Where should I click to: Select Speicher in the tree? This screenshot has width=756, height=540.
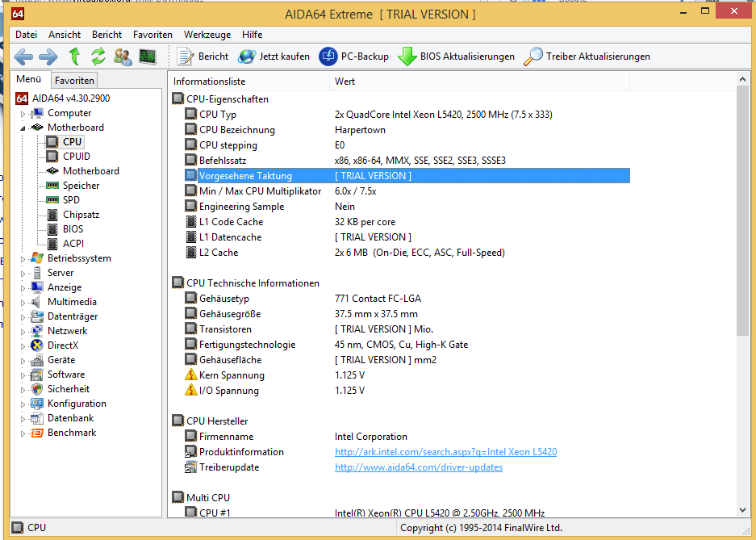click(81, 186)
